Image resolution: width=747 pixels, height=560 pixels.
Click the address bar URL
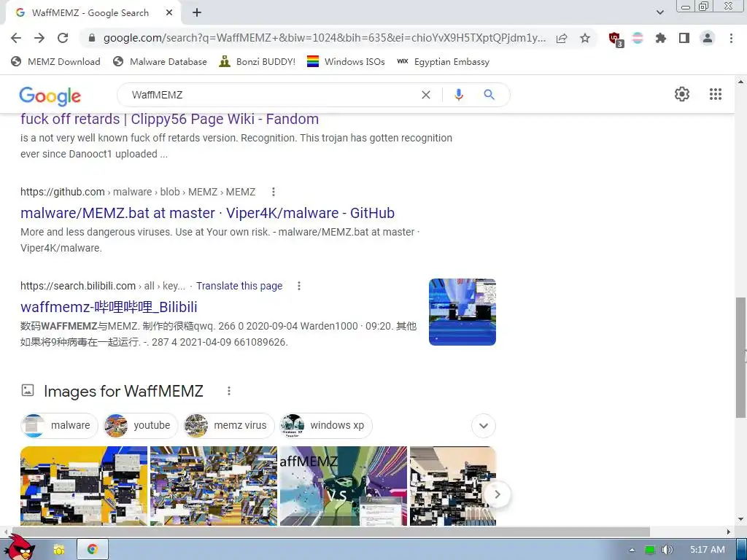coord(324,38)
